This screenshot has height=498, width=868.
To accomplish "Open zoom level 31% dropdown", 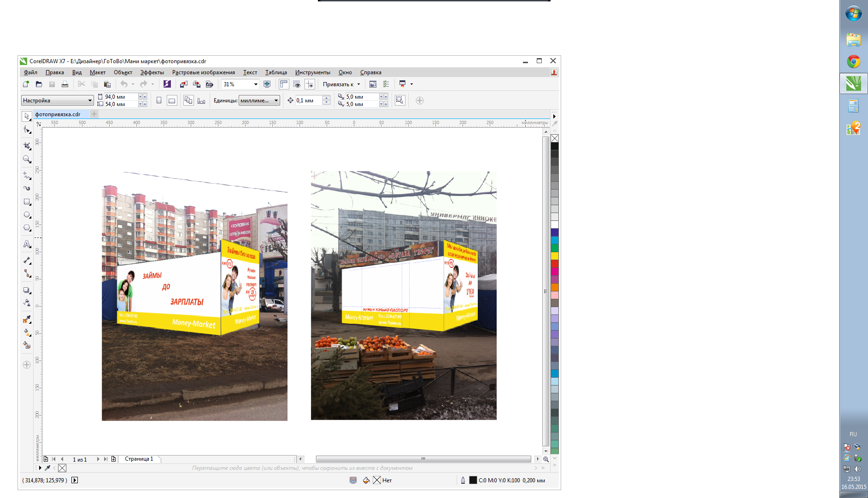I will (x=256, y=84).
